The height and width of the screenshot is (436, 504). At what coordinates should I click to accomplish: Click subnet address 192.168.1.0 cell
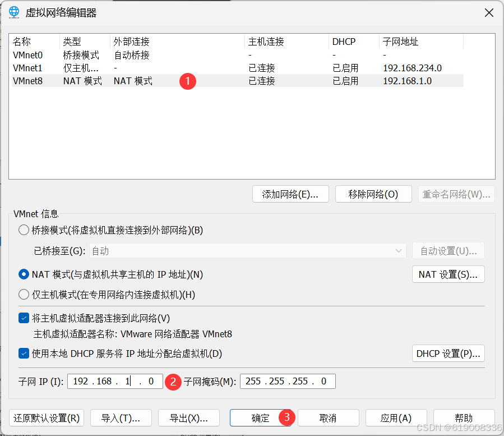coord(407,81)
